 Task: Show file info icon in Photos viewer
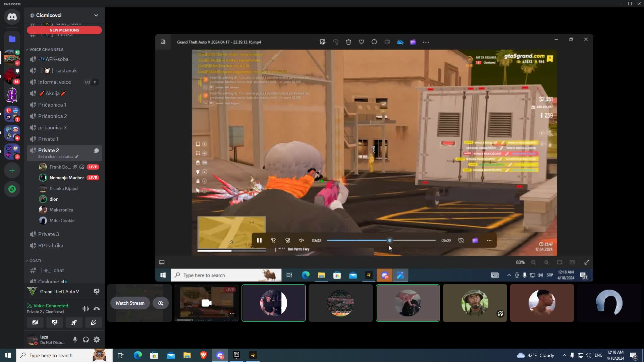click(x=374, y=42)
